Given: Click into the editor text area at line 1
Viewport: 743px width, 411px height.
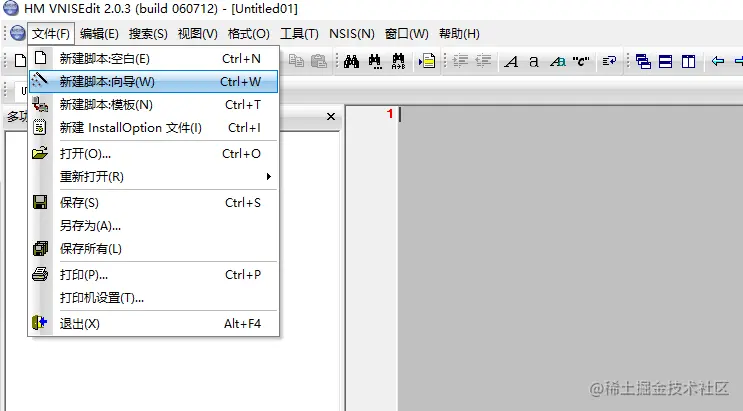Looking at the screenshot, I should tap(570, 114).
